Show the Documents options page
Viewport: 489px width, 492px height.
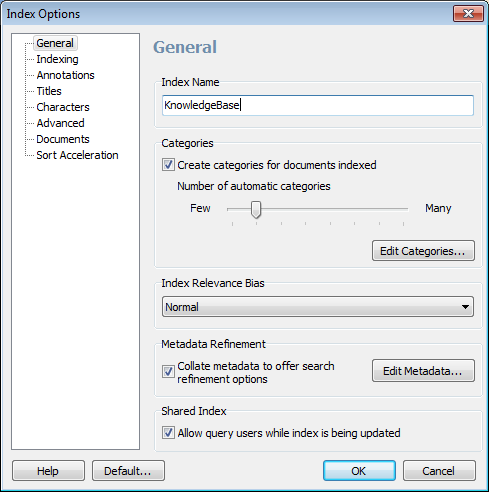(x=63, y=139)
